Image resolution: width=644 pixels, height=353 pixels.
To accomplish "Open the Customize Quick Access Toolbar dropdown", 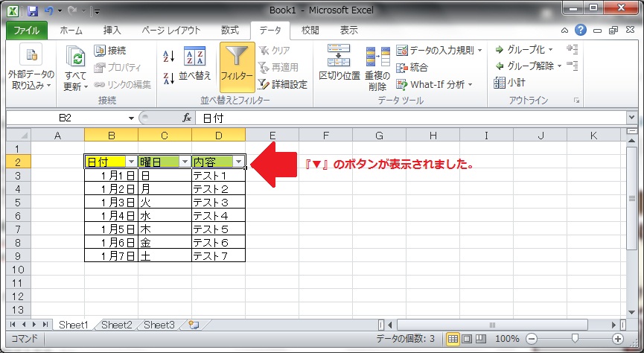I will (x=98, y=11).
